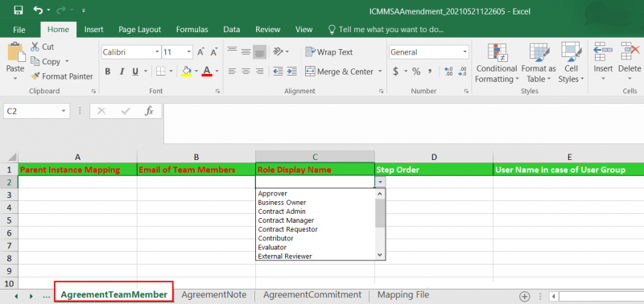Viewport: 644px width, 304px height.
Task: Middle-align the cell text
Action: click(x=246, y=51)
